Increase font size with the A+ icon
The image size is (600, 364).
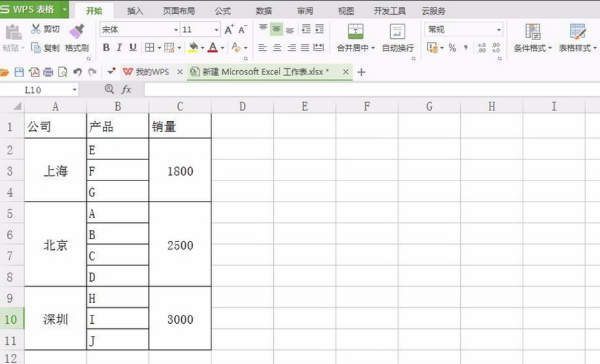coord(229,29)
